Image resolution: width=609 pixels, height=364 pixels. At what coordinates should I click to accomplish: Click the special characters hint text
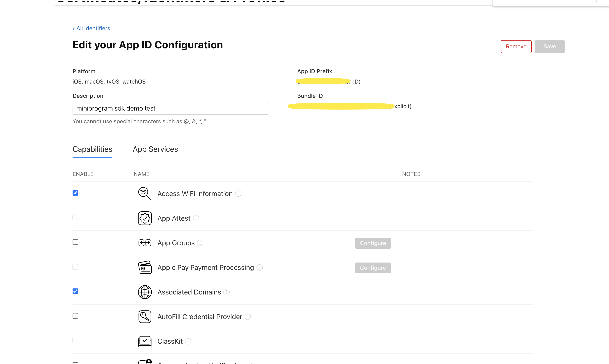pos(139,121)
